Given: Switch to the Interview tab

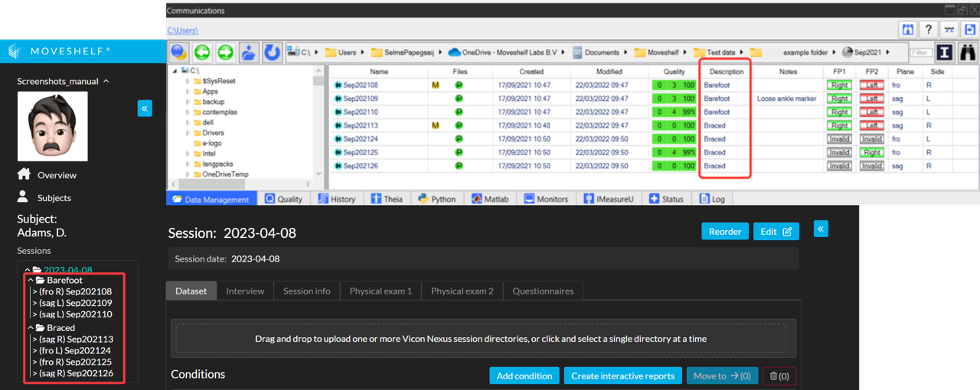Looking at the screenshot, I should pos(245,291).
